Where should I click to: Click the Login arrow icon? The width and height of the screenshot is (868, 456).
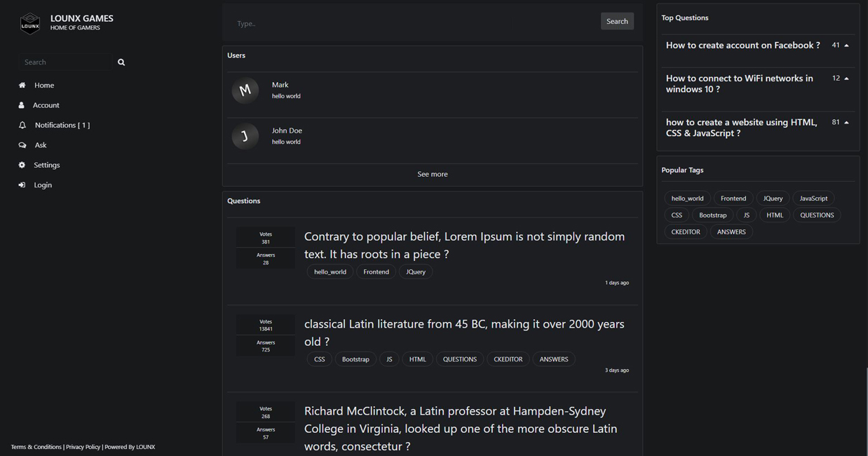tap(22, 185)
